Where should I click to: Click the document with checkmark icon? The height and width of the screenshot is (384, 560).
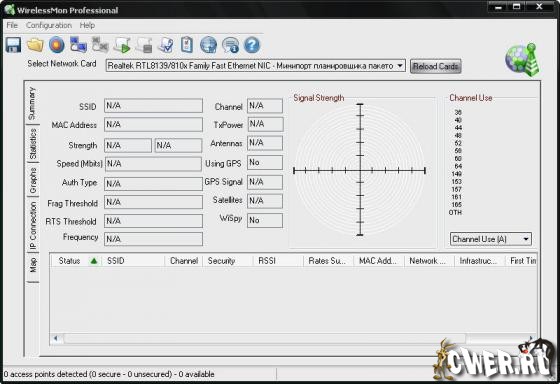point(166,45)
